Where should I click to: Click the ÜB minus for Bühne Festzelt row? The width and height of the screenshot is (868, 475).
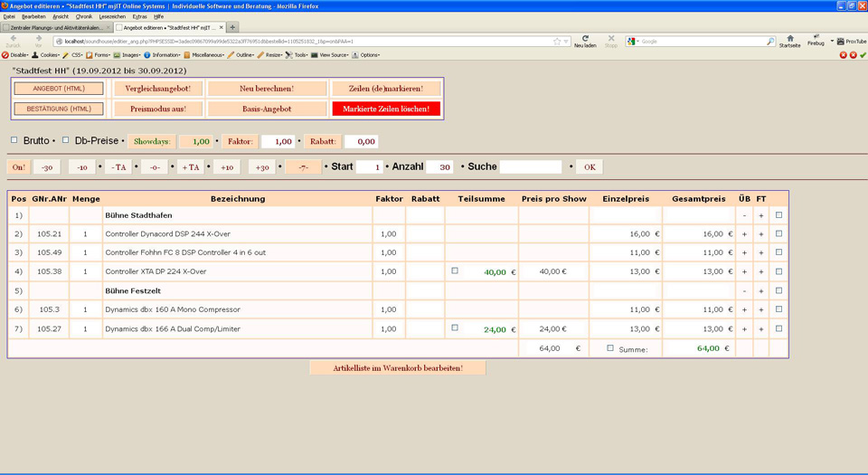point(744,290)
